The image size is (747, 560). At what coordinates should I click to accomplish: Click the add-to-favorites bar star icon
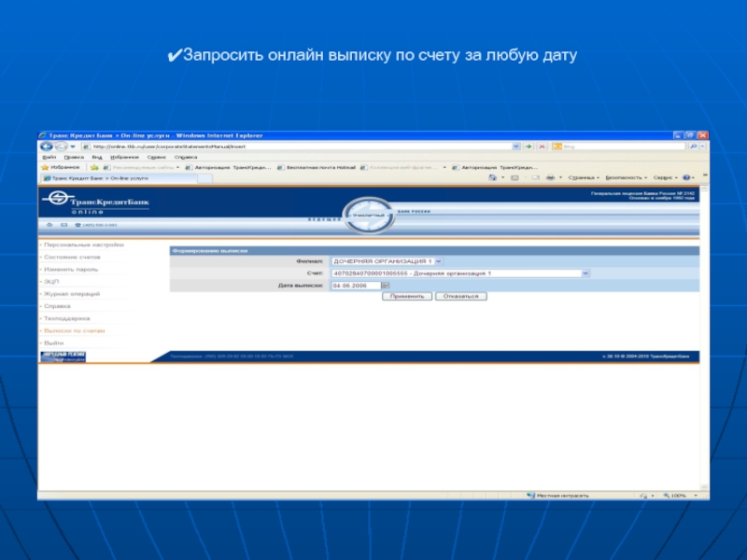point(94,167)
